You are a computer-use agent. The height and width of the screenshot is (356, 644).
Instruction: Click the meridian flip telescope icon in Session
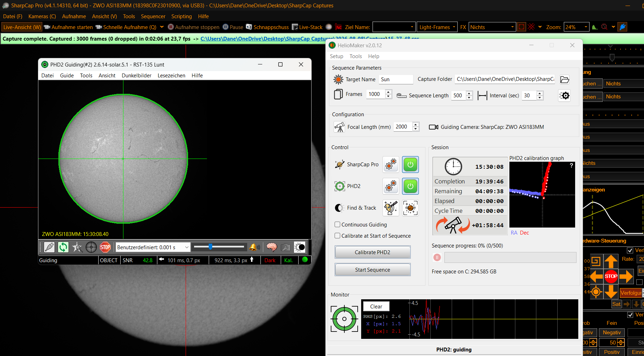(x=453, y=225)
